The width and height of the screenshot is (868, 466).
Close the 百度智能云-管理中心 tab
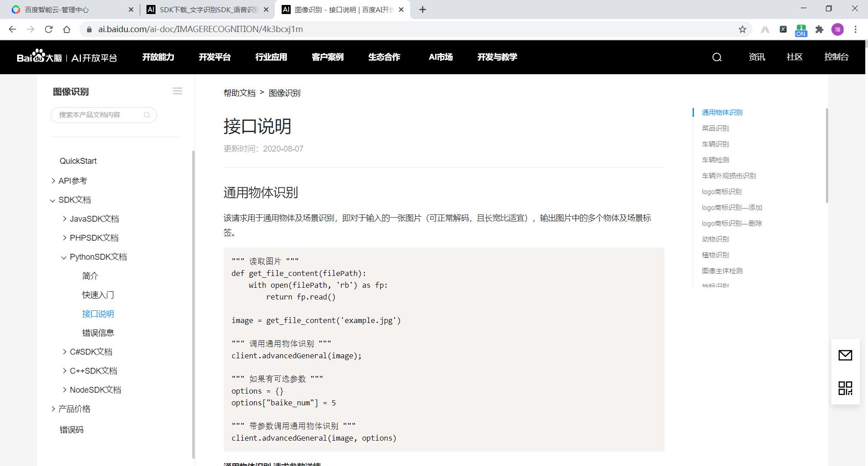(131, 10)
